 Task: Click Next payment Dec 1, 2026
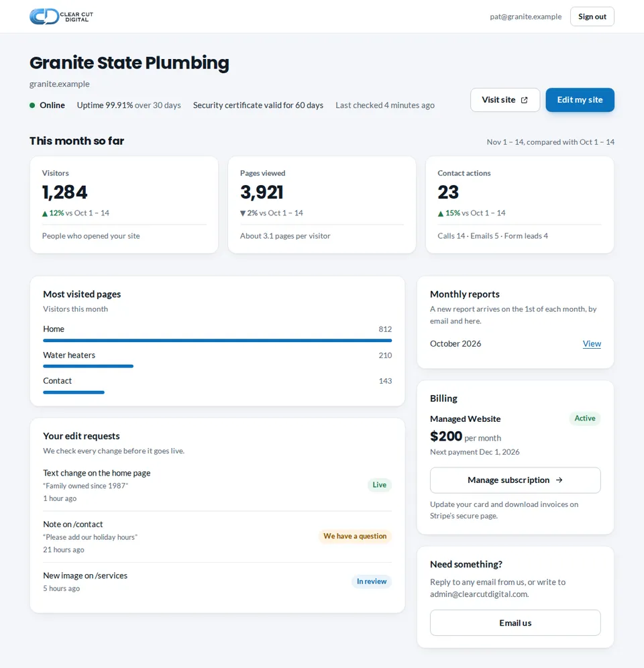474,452
